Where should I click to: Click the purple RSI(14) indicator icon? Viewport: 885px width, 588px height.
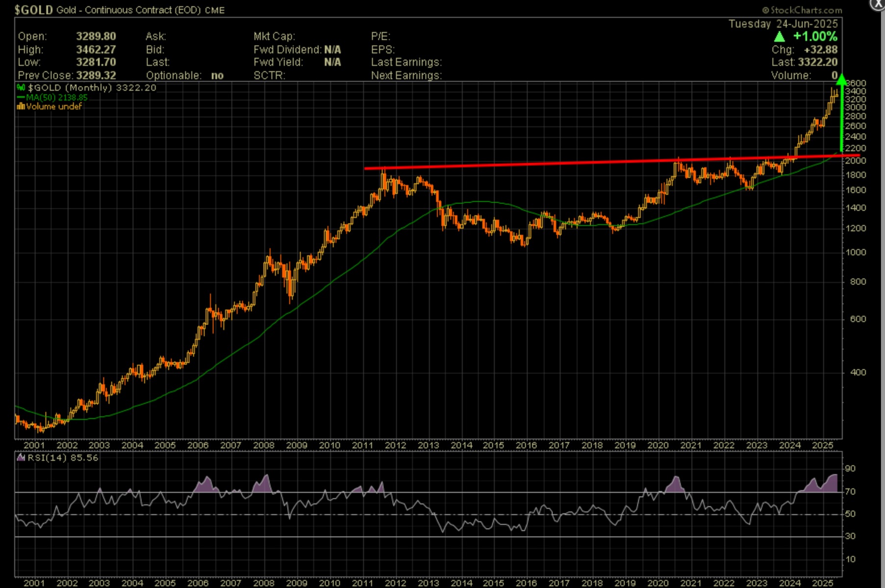[21, 458]
